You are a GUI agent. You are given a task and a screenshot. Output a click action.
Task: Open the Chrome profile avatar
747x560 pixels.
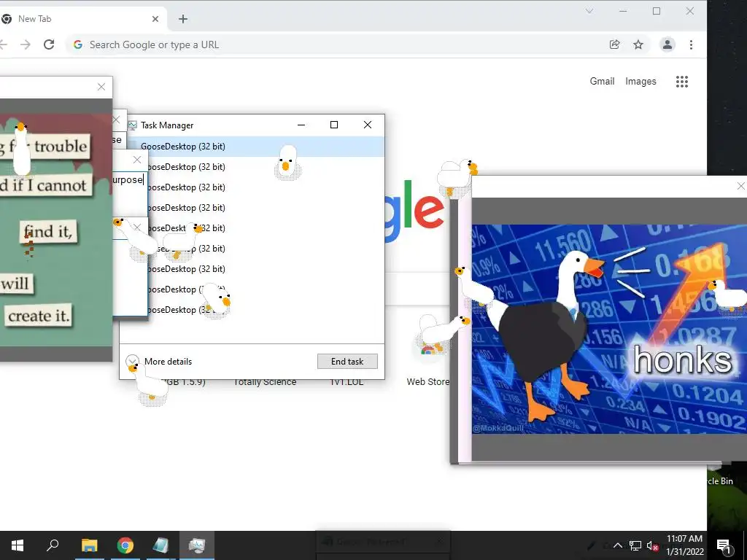pos(667,44)
